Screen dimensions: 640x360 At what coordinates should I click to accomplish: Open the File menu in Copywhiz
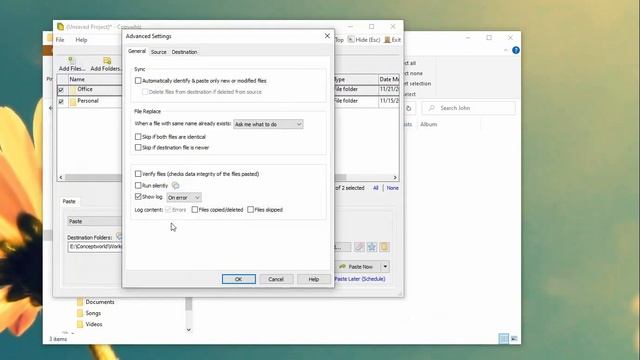coord(60,40)
